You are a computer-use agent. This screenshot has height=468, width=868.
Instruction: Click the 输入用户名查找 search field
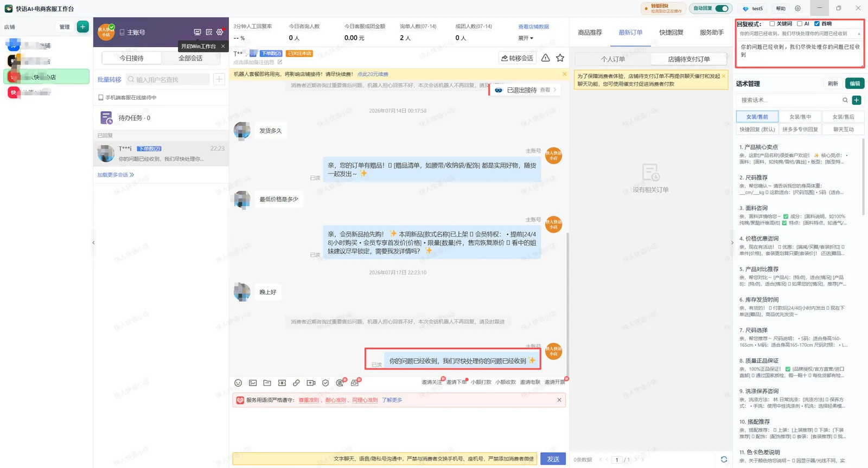coord(168,80)
